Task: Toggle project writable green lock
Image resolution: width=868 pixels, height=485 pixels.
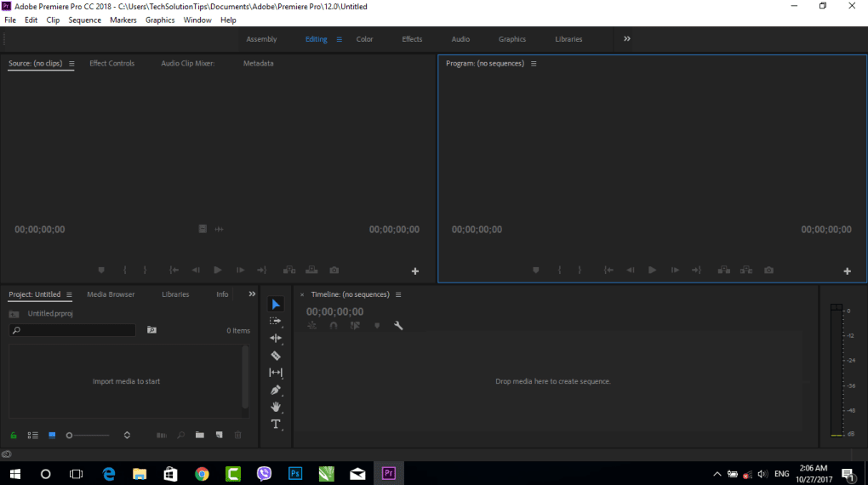Action: (x=14, y=435)
